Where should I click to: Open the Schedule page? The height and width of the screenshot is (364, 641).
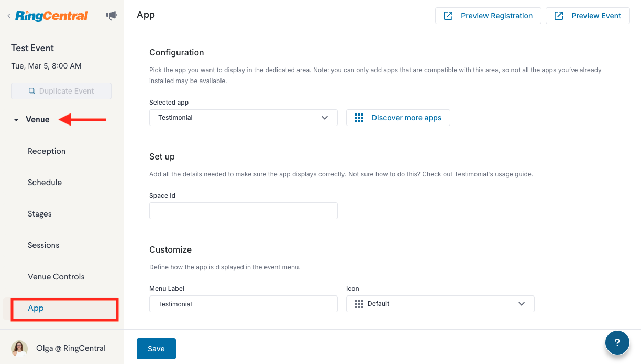pyautogui.click(x=45, y=183)
